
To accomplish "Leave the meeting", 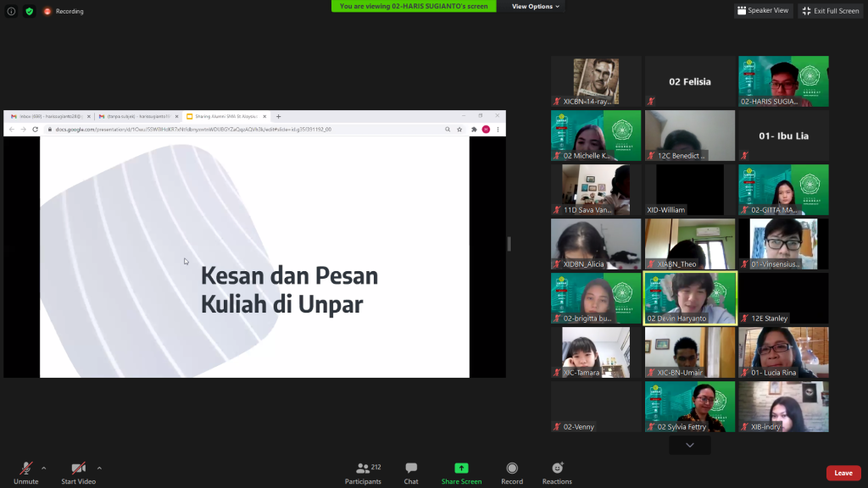I will click(x=843, y=473).
